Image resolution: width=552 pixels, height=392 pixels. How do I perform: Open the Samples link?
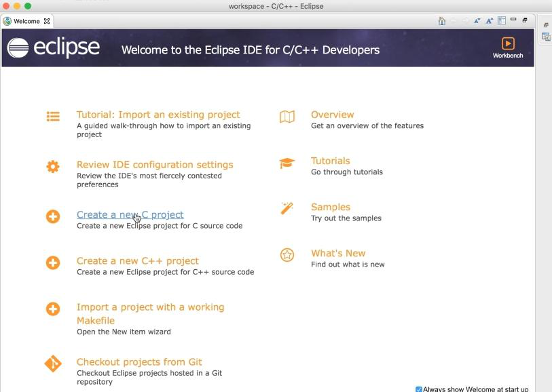coord(331,207)
